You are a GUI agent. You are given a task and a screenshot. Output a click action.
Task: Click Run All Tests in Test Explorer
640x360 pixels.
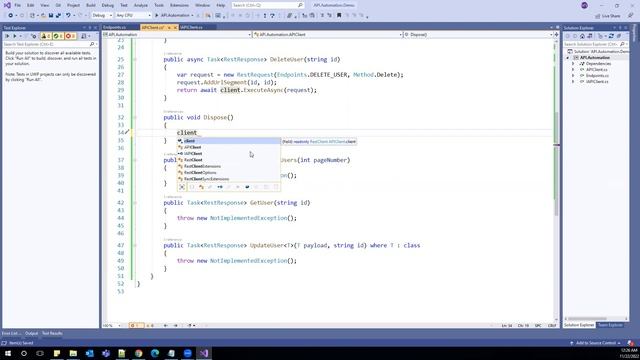7,36
